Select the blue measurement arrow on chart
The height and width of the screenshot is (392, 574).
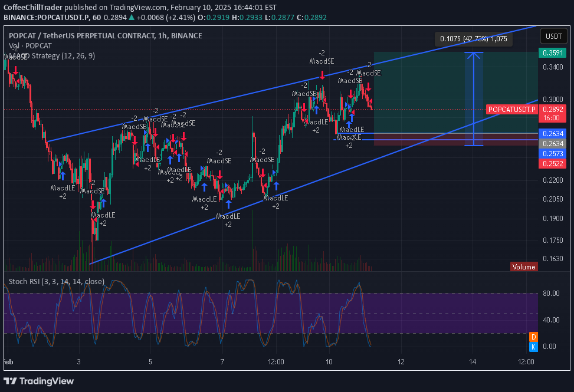(x=474, y=98)
